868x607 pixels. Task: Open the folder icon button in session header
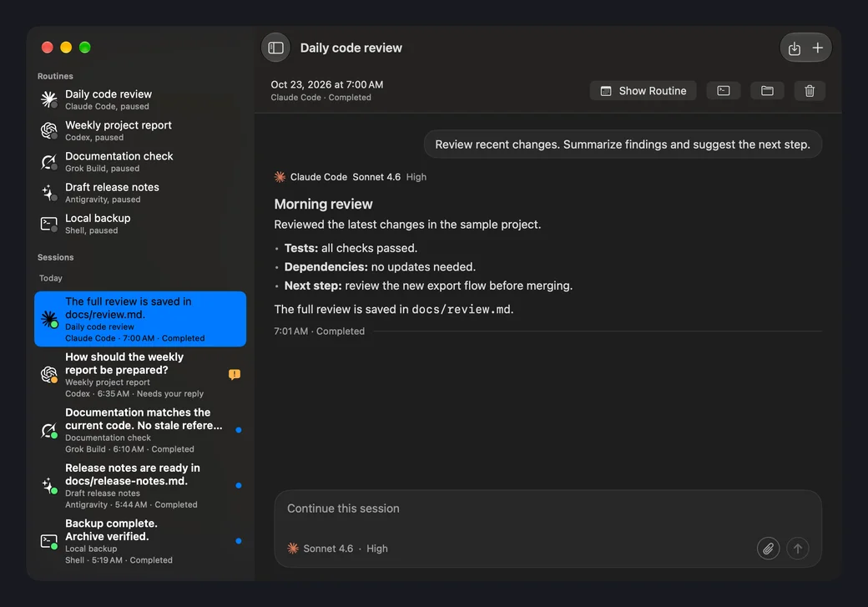pos(767,91)
